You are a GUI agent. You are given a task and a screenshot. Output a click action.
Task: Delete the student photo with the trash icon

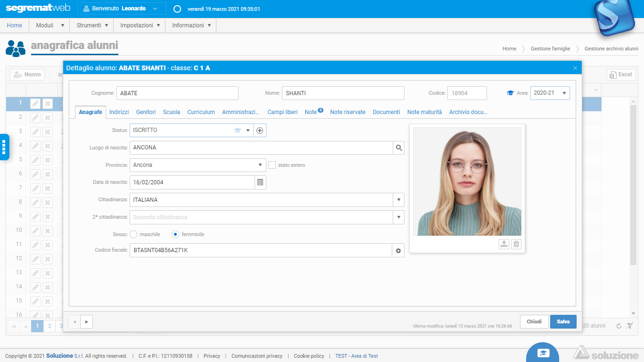click(516, 244)
